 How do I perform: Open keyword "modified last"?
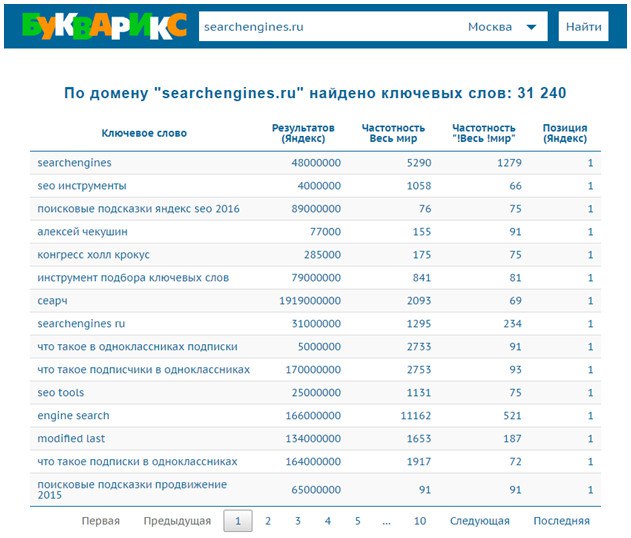pyautogui.click(x=71, y=439)
